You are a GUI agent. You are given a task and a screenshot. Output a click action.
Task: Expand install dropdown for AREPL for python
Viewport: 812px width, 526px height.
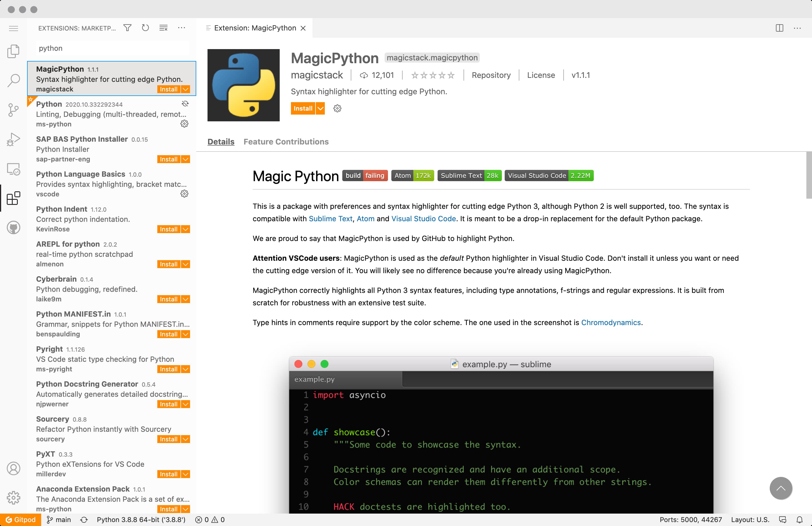point(185,264)
